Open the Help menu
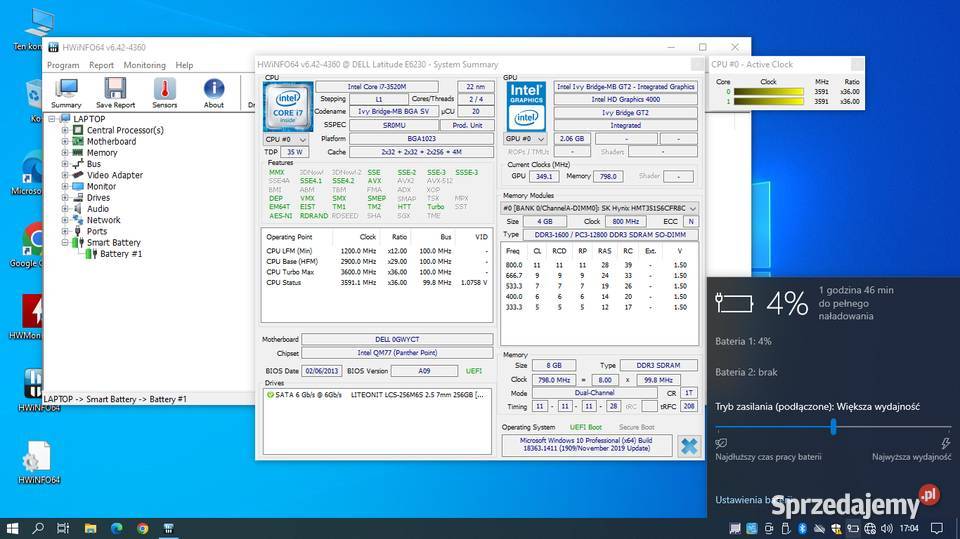960x539 pixels. coord(184,65)
